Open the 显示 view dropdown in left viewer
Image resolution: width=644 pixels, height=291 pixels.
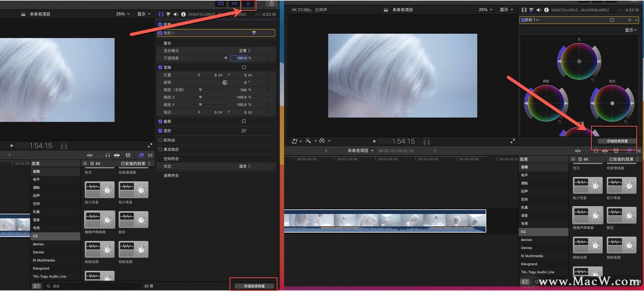point(144,14)
